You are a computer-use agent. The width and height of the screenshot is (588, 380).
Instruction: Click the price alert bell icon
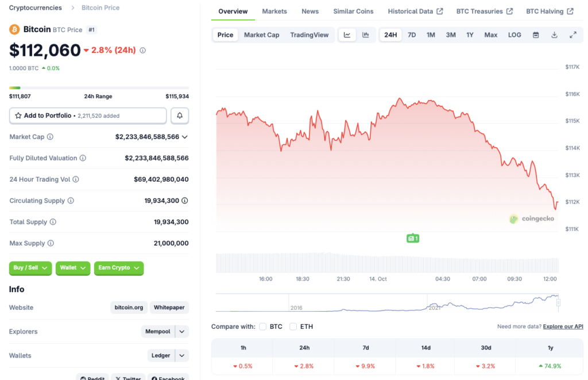coord(180,116)
